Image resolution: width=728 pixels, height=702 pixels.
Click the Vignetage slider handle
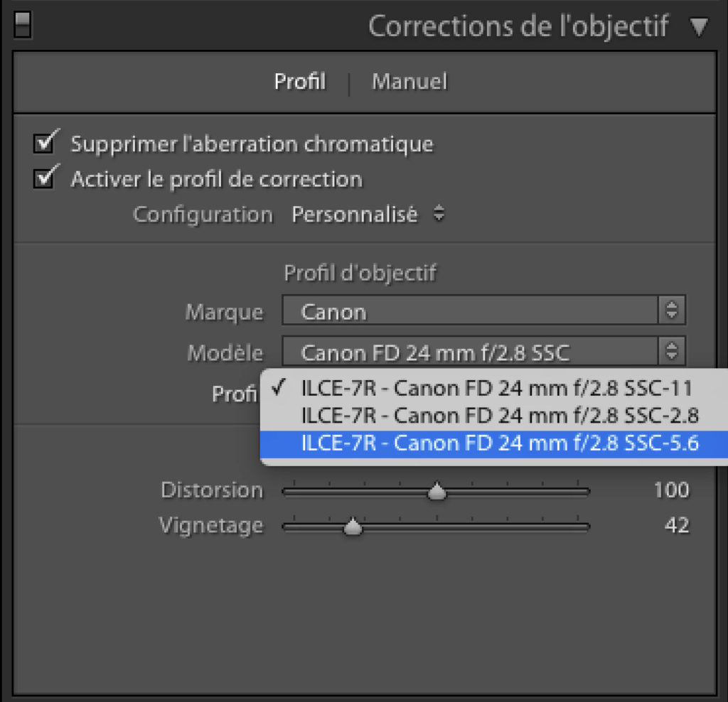click(353, 527)
